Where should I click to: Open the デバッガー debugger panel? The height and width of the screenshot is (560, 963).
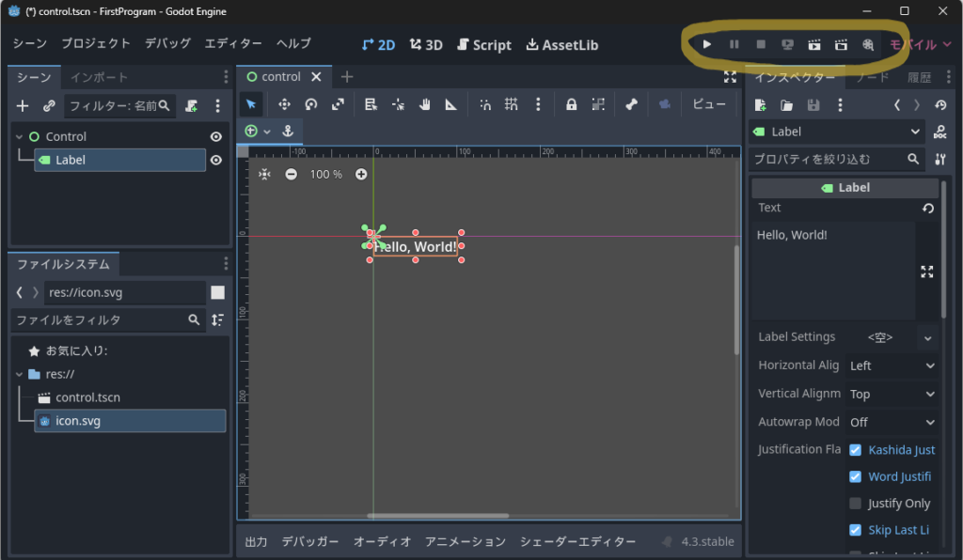point(310,541)
